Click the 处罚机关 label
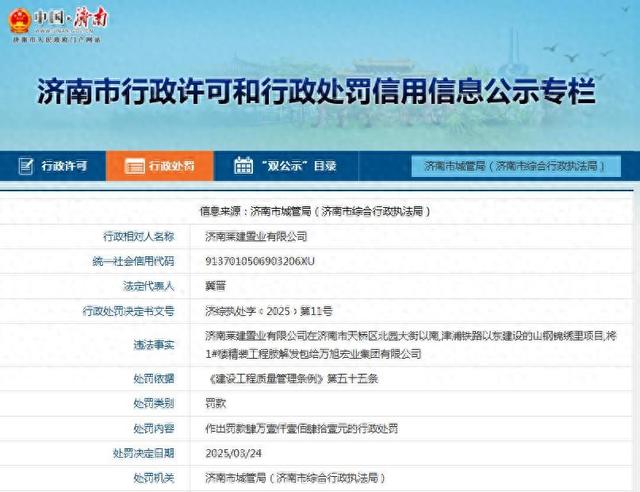The width and height of the screenshot is (640, 492). tap(154, 478)
